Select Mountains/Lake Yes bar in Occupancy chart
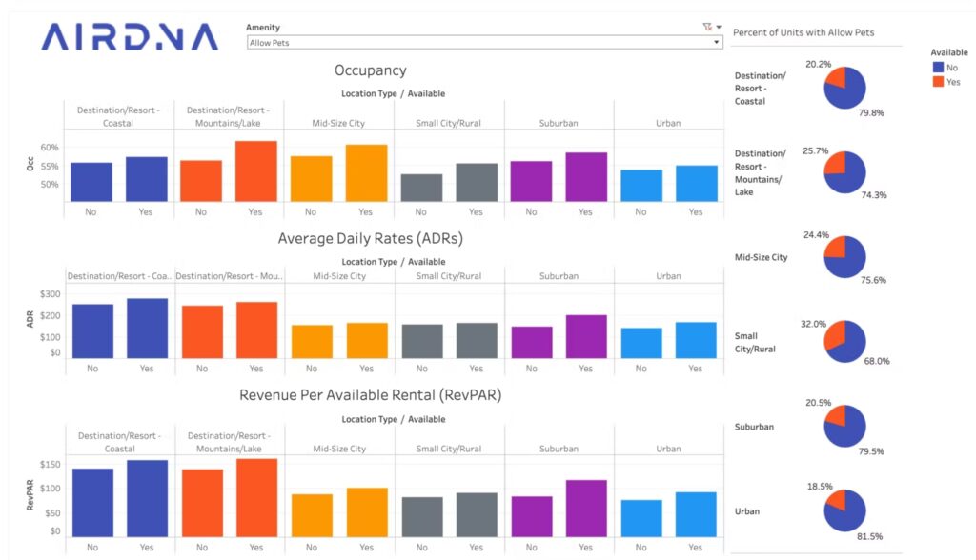Image resolution: width=976 pixels, height=560 pixels. pyautogui.click(x=255, y=171)
